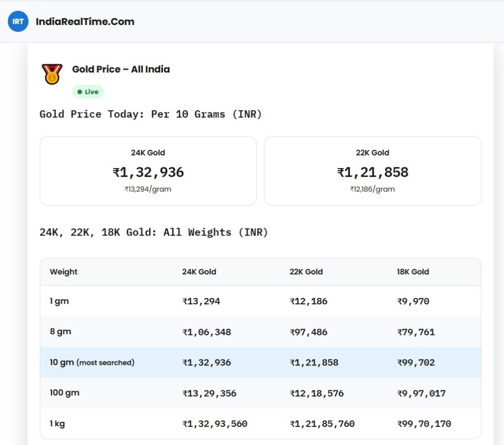
Task: Click the 24K Gold: All Weights section heading
Action: 154,232
